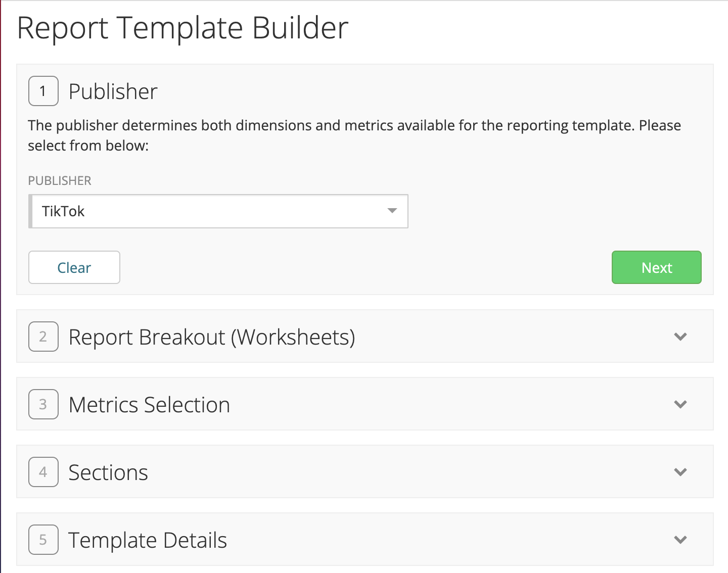Expand Report Breakout using its chevron

[680, 337]
